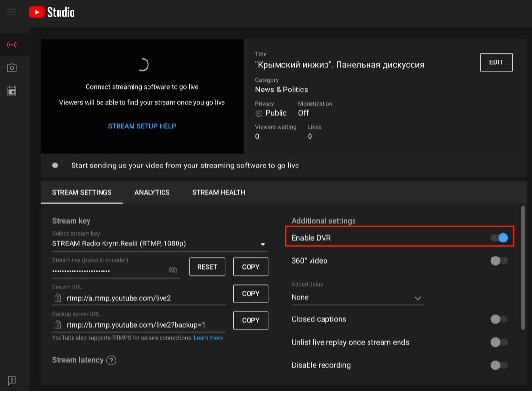Follow the Learn more RTMPS link
Viewport: 532px width, 393px height.
(x=208, y=338)
